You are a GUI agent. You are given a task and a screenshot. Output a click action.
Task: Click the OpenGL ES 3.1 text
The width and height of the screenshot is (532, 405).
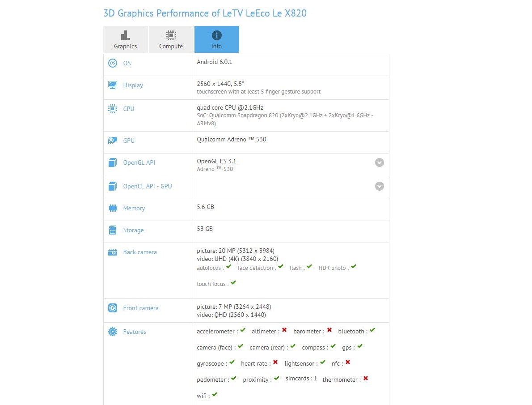pyautogui.click(x=216, y=161)
